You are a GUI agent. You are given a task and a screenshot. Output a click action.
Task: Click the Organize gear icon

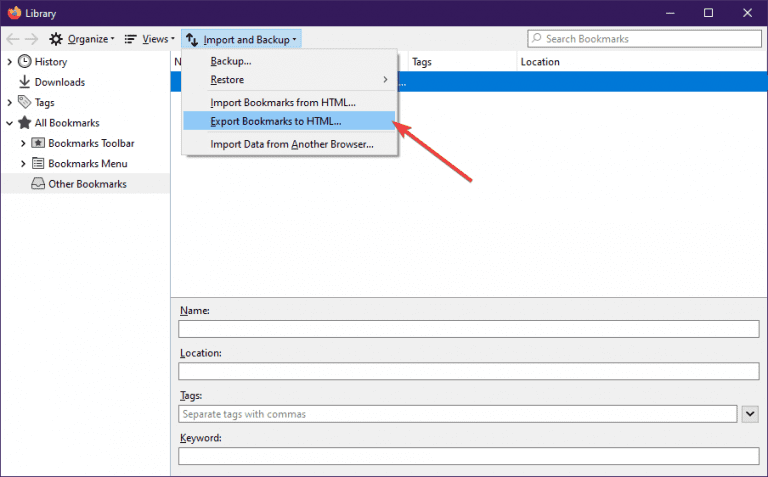(56, 39)
